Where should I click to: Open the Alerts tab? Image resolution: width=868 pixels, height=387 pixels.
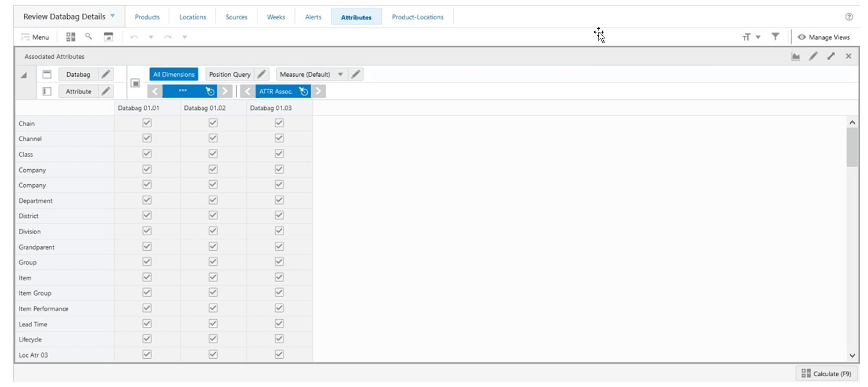pyautogui.click(x=313, y=16)
